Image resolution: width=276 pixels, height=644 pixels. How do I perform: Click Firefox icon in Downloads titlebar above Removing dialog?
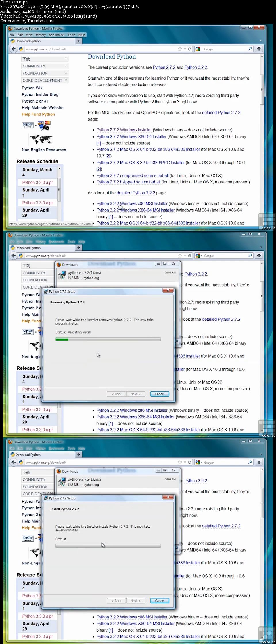tap(59, 264)
